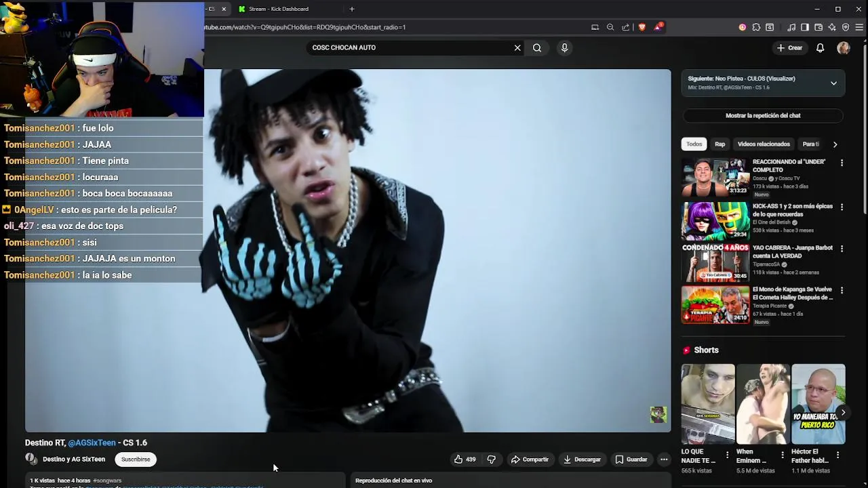The width and height of the screenshot is (868, 488).
Task: Open El Mono de Kapanga thumbnail
Action: pos(715,304)
